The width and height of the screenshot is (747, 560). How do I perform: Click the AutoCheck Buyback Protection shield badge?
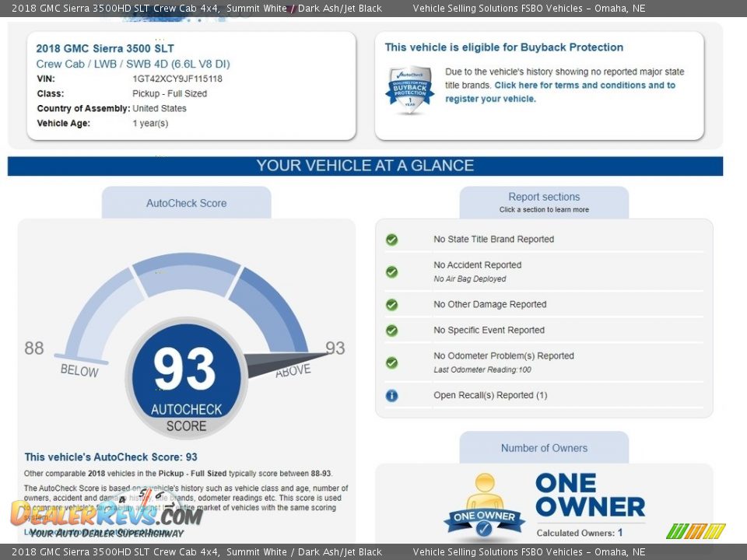pyautogui.click(x=410, y=90)
